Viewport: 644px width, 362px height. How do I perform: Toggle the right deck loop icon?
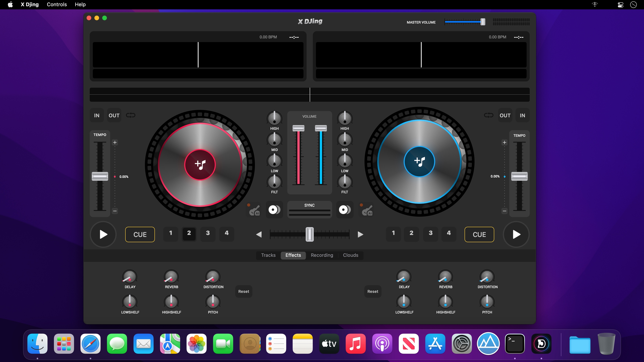pos(489,115)
